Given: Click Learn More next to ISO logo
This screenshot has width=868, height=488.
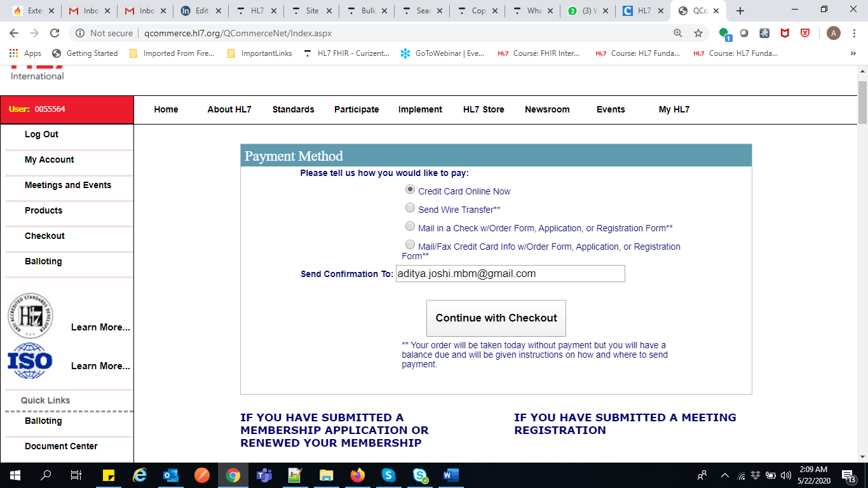Looking at the screenshot, I should coord(100,366).
